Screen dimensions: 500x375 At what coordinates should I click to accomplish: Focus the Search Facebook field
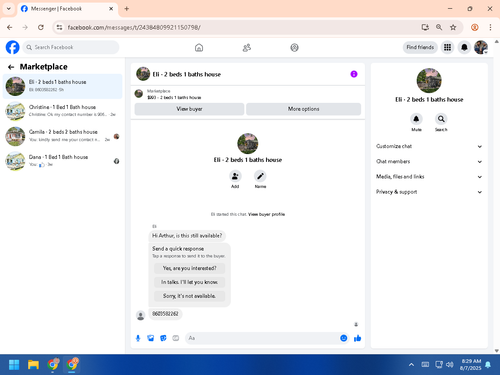click(71, 47)
